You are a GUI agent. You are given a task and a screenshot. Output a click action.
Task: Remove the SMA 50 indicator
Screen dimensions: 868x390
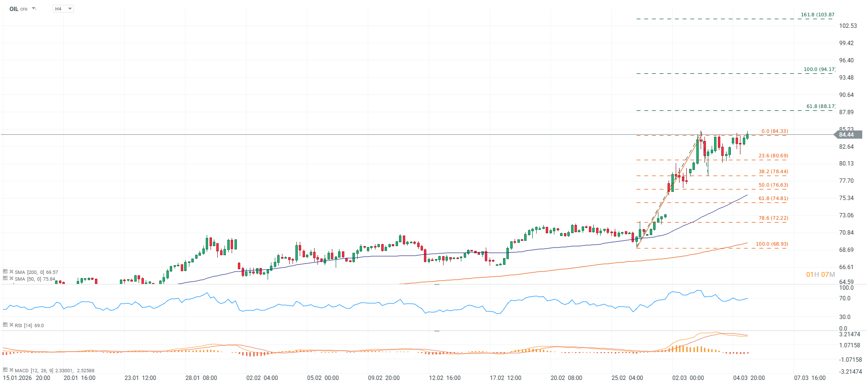tap(11, 278)
